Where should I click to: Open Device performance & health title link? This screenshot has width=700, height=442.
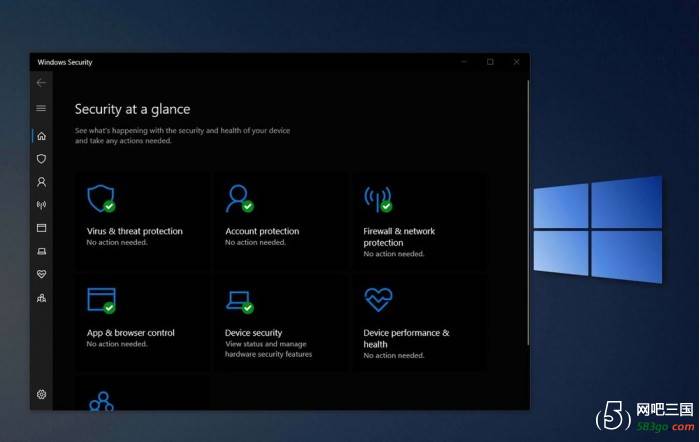406,338
